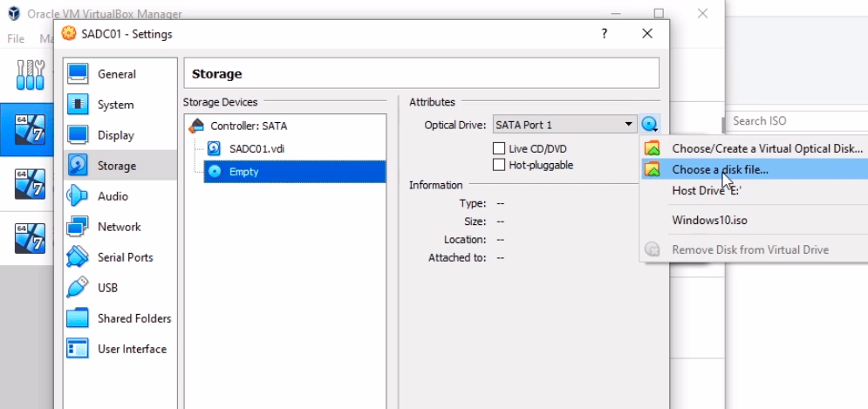This screenshot has width=868, height=409.
Task: Open the User Interface category
Action: (x=120, y=349)
